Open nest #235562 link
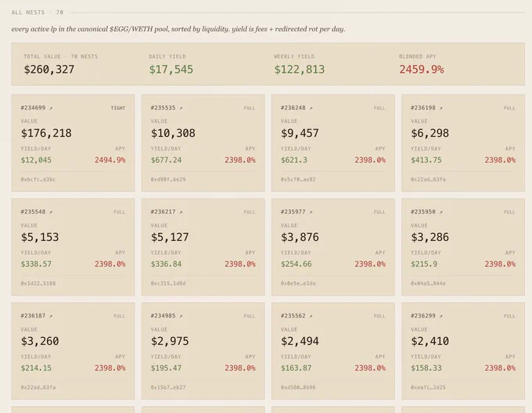 click(293, 316)
